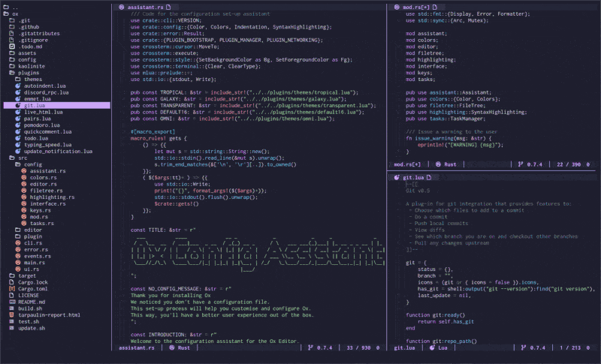
Task: Click the TOML icon beside Cargo.toml
Action: click(x=11, y=289)
